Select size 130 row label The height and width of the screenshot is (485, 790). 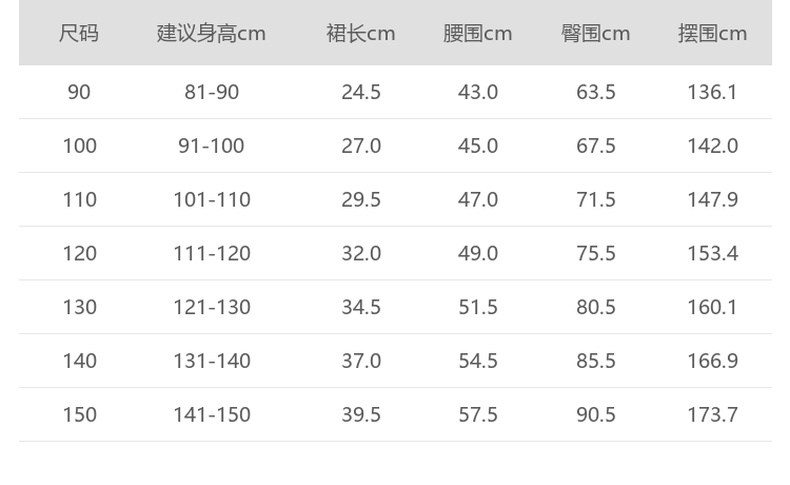[x=79, y=307]
